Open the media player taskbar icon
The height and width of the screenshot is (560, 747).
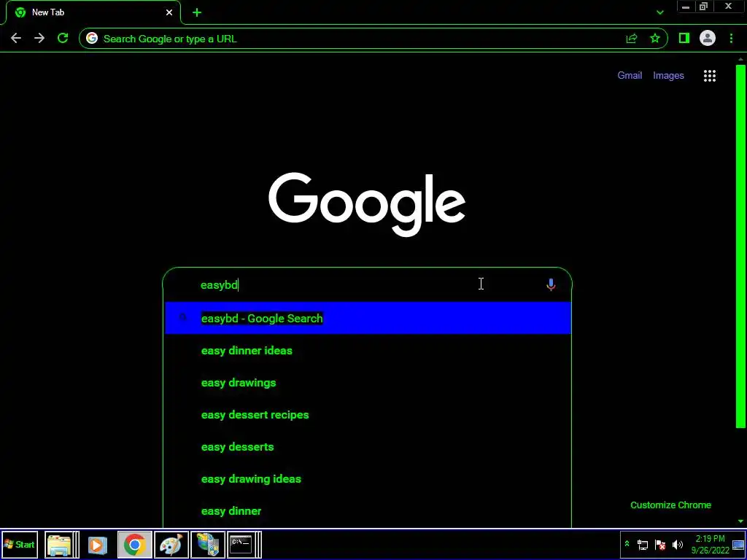tap(97, 544)
